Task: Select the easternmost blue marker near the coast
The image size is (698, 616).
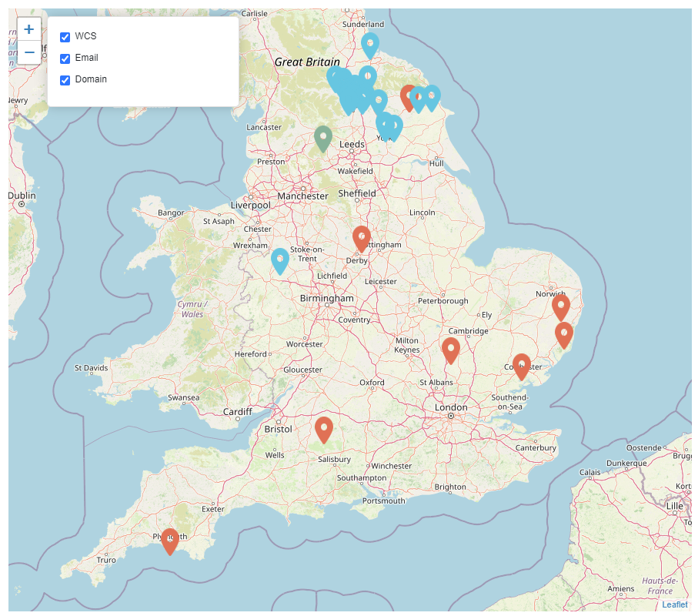Action: click(x=432, y=97)
